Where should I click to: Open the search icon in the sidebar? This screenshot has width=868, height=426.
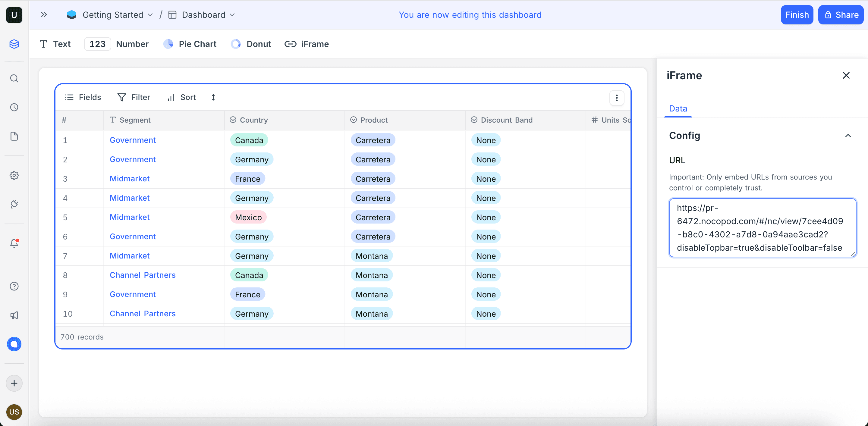pyautogui.click(x=14, y=78)
